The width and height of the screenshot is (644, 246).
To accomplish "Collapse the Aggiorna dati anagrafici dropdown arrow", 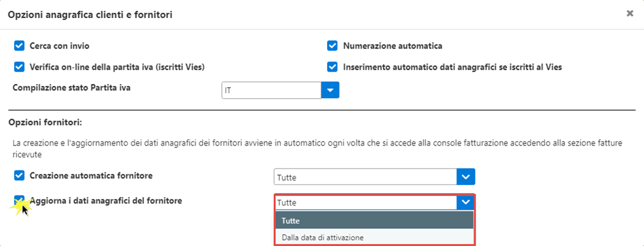I will click(x=465, y=202).
